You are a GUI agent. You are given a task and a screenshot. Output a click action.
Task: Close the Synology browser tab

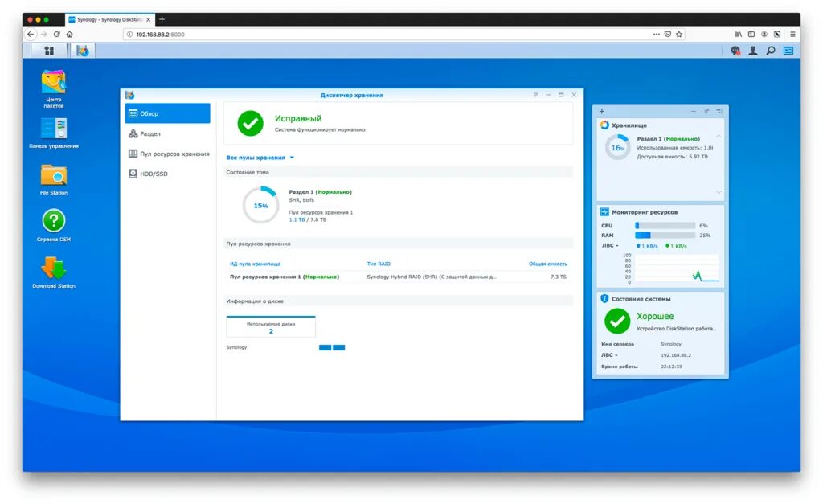pos(148,19)
